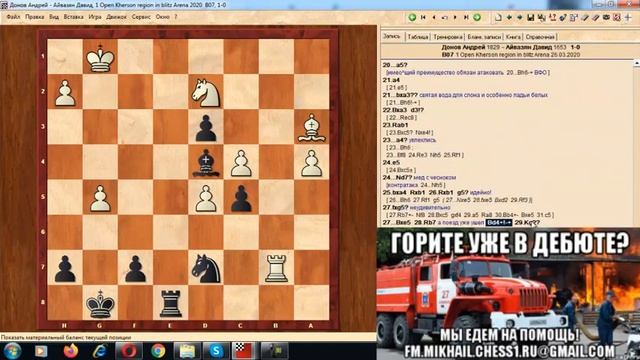Open the Вставка menu
Screen dimensions: 640x360
[x=73, y=17]
